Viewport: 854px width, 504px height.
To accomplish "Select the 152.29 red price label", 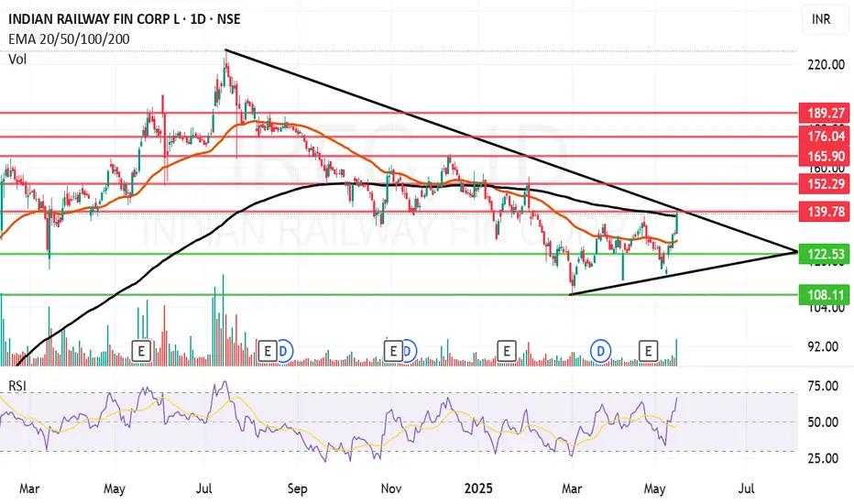I will click(x=825, y=183).
